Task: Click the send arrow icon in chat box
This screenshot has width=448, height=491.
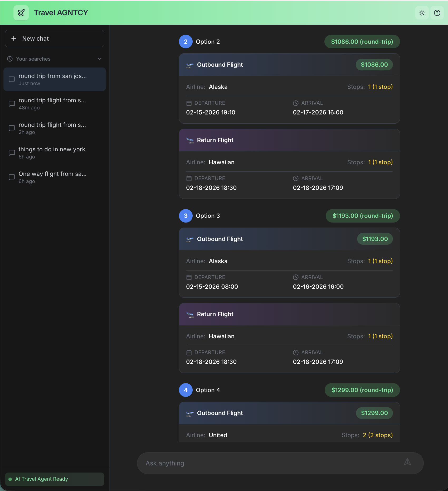Action: pos(407,462)
